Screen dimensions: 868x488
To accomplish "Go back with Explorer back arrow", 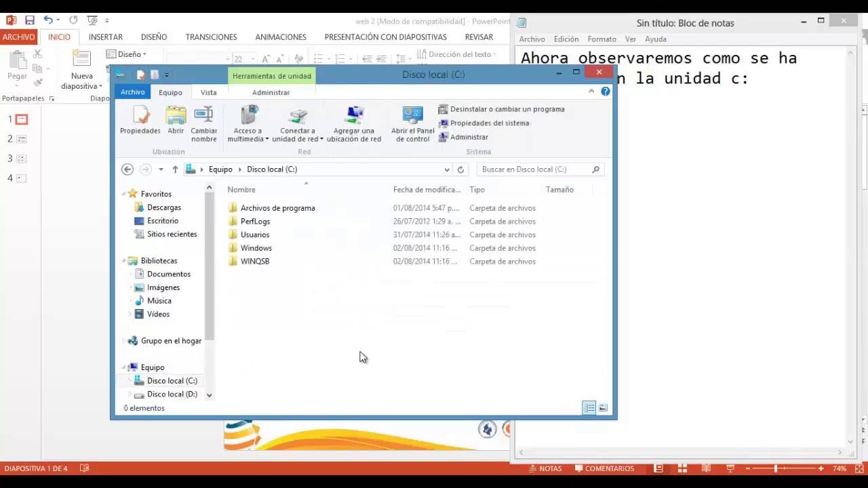I will click(127, 169).
